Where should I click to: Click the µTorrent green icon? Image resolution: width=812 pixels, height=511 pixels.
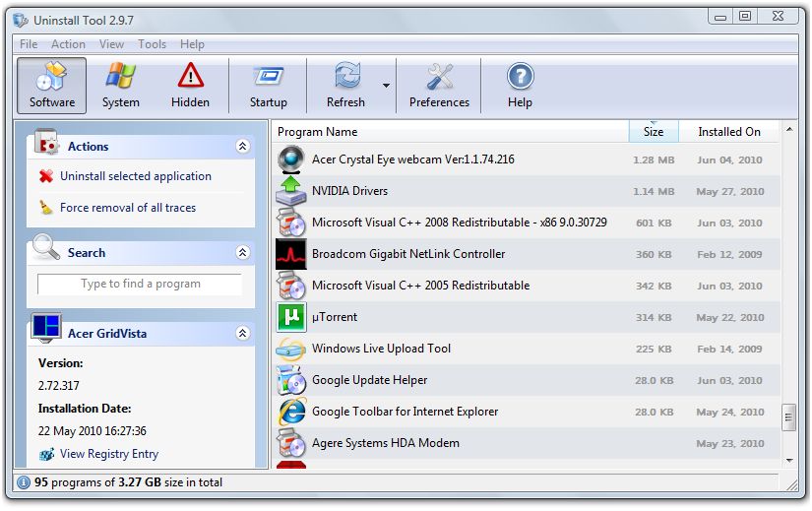[291, 317]
